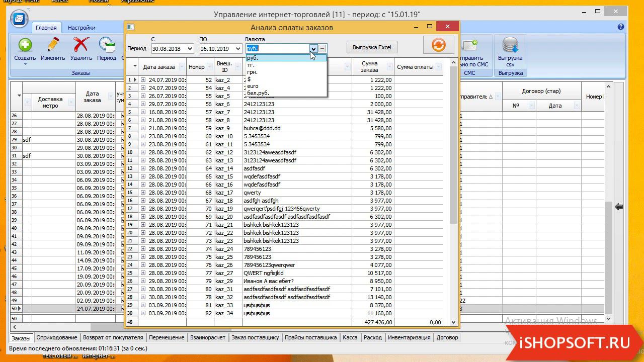Viewport: 644px width, 362px height.
Task: Switch to the Настройки ribbon tab
Action: pos(82,28)
